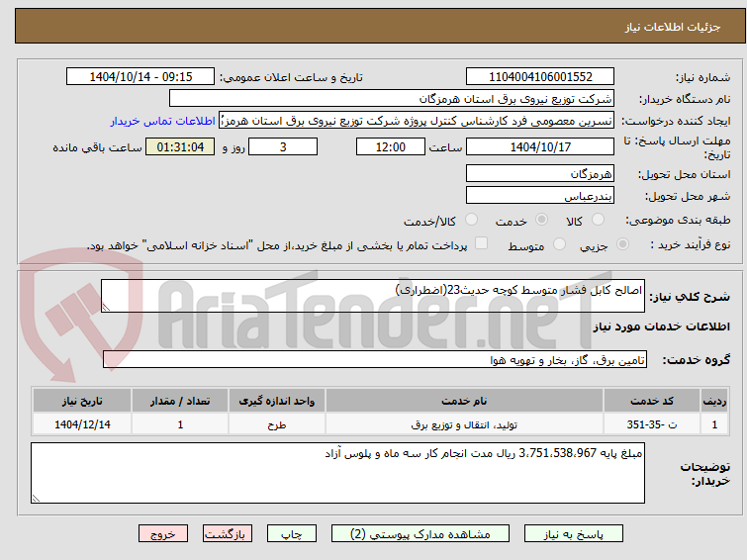747x560 pixels.
Task: Click the تاریخ و ساعت اعلان عمومی label
Action: click(291, 77)
